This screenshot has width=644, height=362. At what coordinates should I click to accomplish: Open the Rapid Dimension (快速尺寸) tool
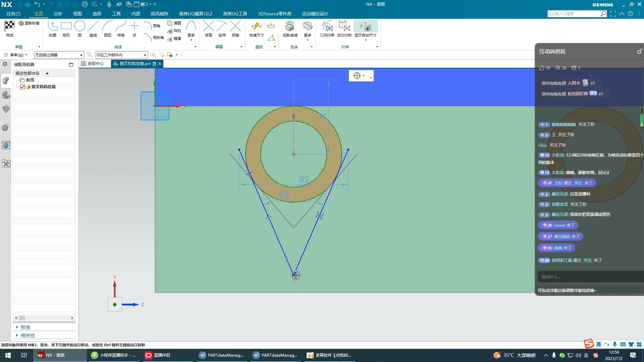[256, 27]
